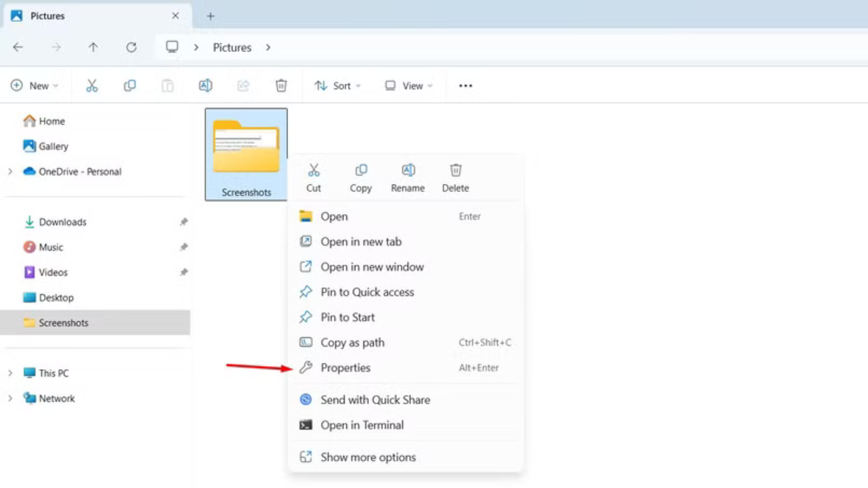Viewport: 868px width, 488px height.
Task: Unpin Downloads from Quick access
Action: click(184, 222)
